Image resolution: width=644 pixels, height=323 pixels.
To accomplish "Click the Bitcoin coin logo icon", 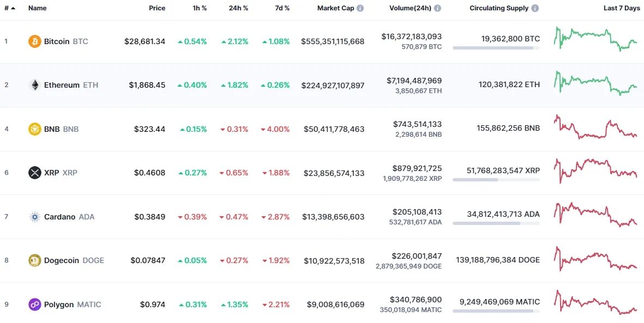I will (35, 41).
